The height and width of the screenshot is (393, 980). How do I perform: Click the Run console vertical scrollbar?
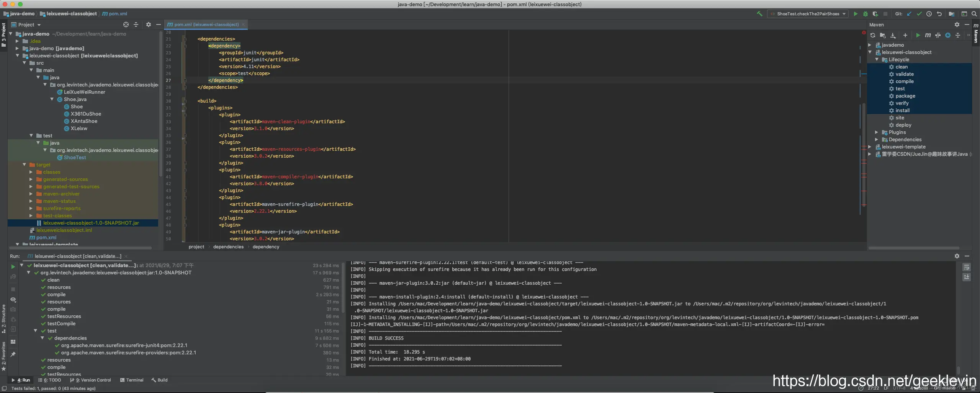[959, 370]
